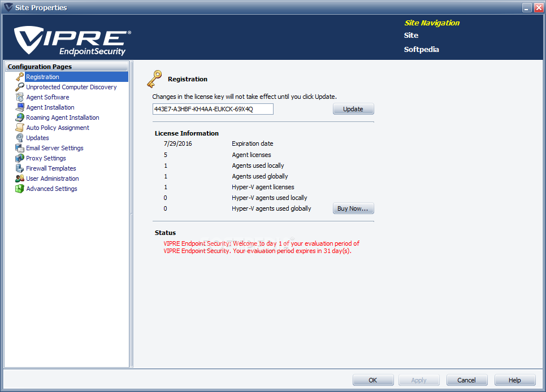Click the VIPRE shield icon in title bar
Image resolution: width=546 pixels, height=392 pixels.
[x=8, y=7]
